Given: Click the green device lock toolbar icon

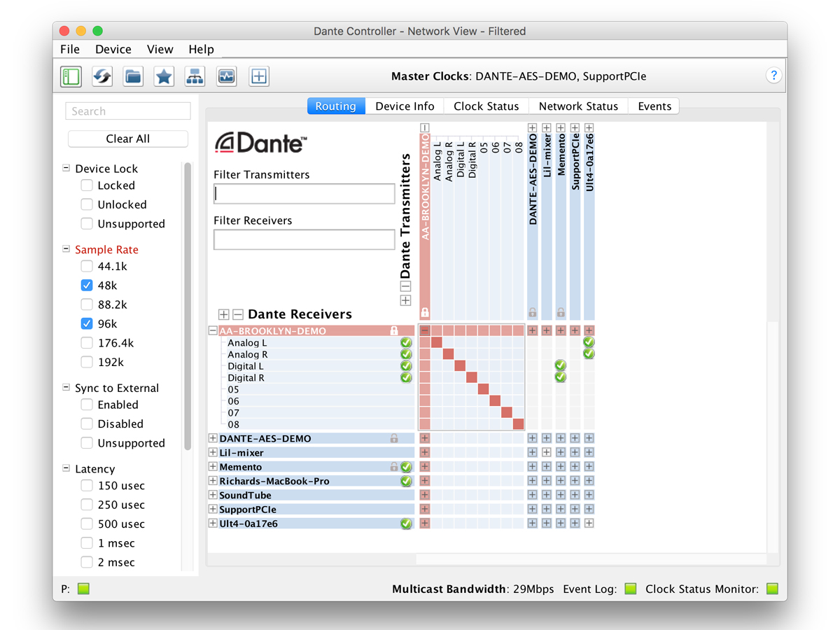Looking at the screenshot, I should (69, 76).
